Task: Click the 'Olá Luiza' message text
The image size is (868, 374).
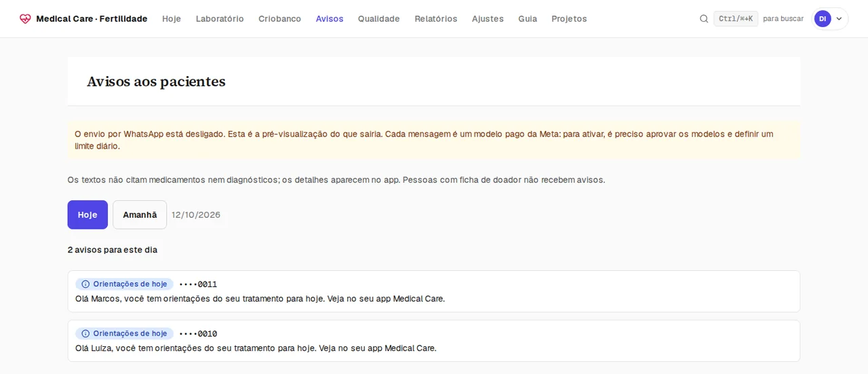Action: tap(256, 348)
